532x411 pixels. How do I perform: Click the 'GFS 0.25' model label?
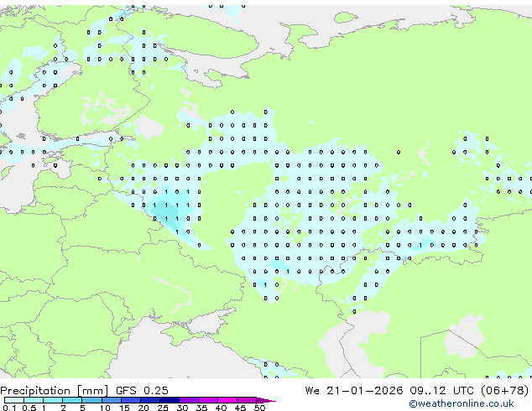(142, 391)
